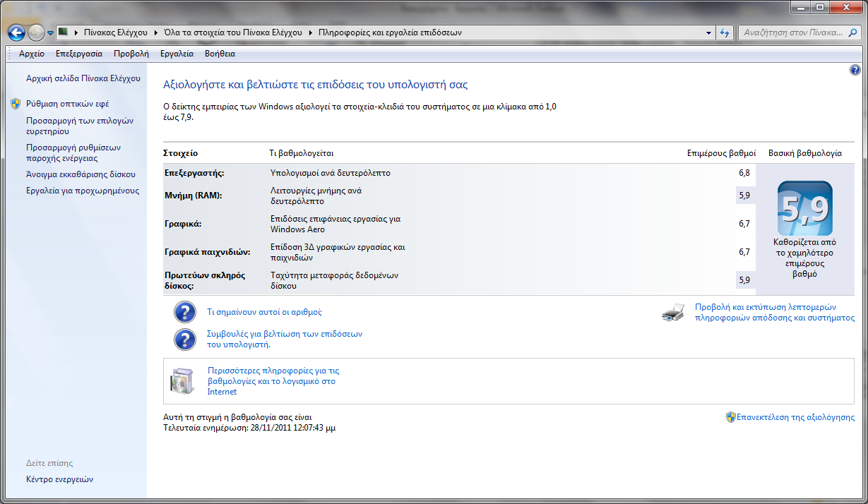The image size is (868, 504).
Task: Open the Προβολή menu
Action: (x=131, y=54)
